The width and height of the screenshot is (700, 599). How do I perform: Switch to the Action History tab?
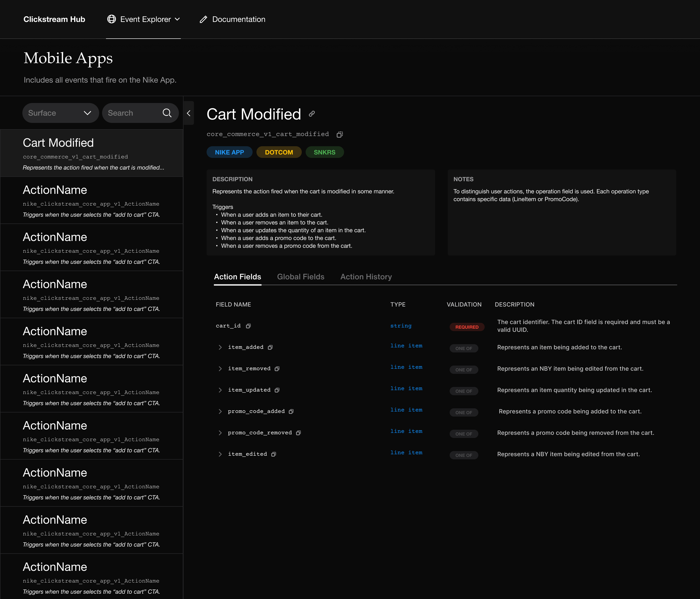click(366, 276)
